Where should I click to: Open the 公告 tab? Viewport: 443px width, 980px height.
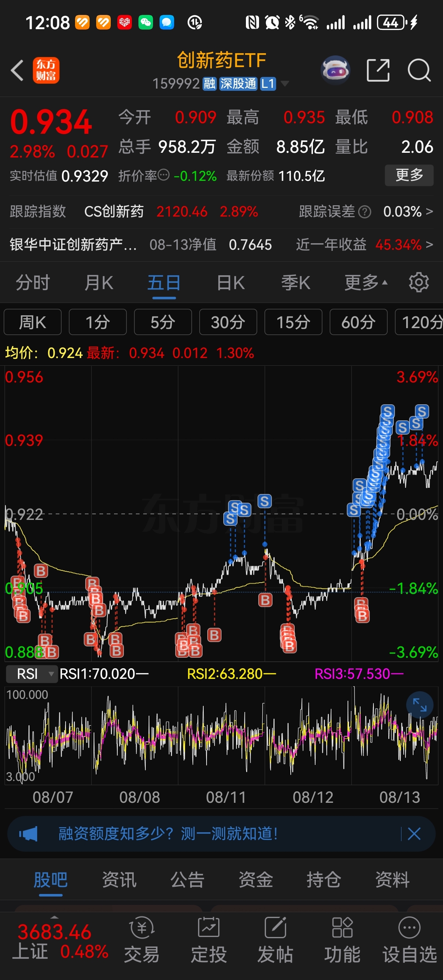(188, 880)
